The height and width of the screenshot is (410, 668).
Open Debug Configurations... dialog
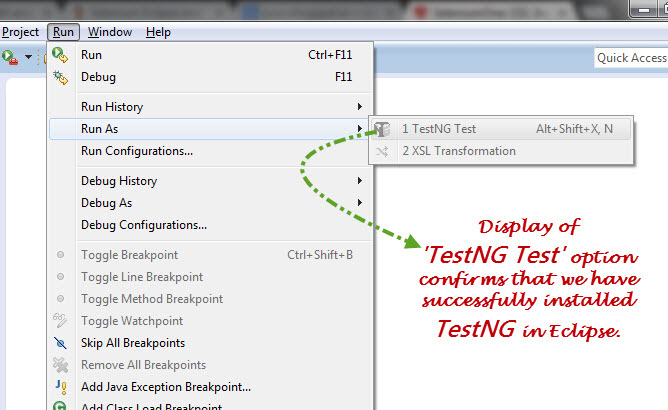[211, 225]
